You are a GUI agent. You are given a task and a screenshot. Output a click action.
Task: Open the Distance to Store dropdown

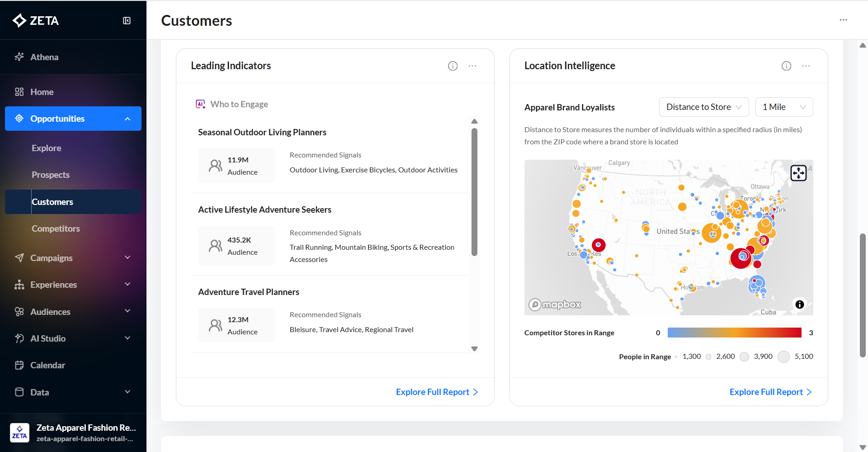point(703,107)
